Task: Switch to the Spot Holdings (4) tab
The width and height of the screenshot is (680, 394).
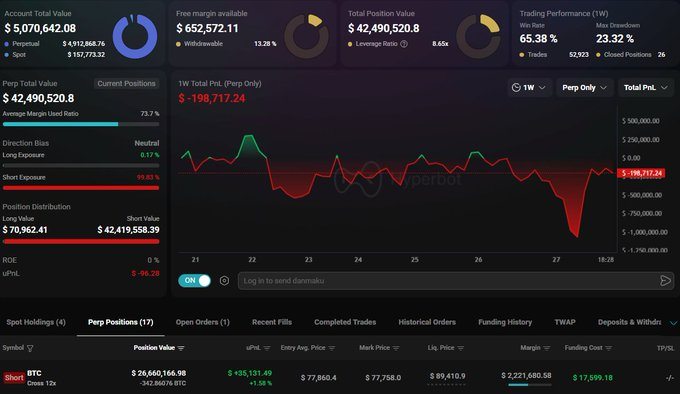Action: coord(36,322)
